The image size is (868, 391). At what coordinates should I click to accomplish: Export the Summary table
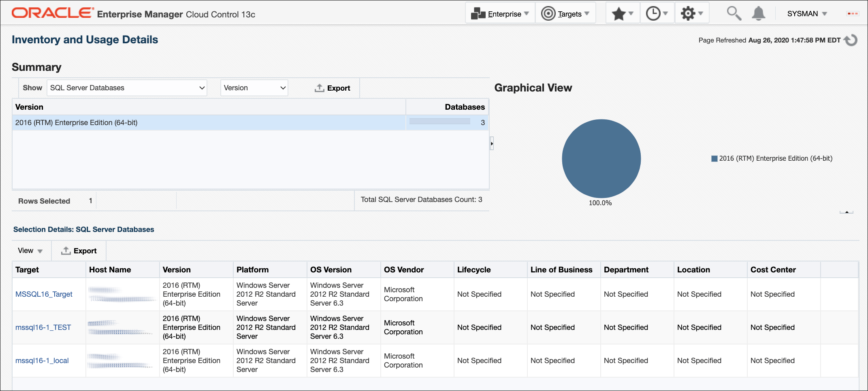(x=332, y=88)
